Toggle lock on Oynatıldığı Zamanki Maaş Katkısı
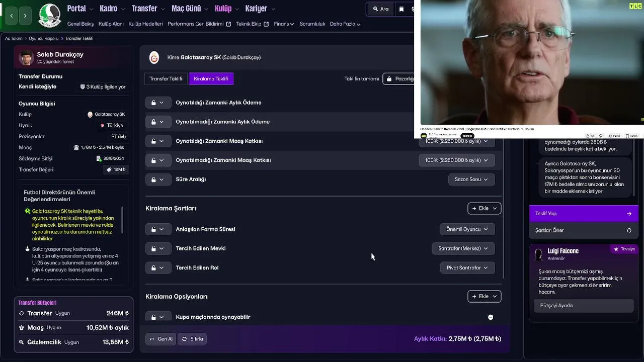Viewport: 644px width, 362px height. point(158,141)
